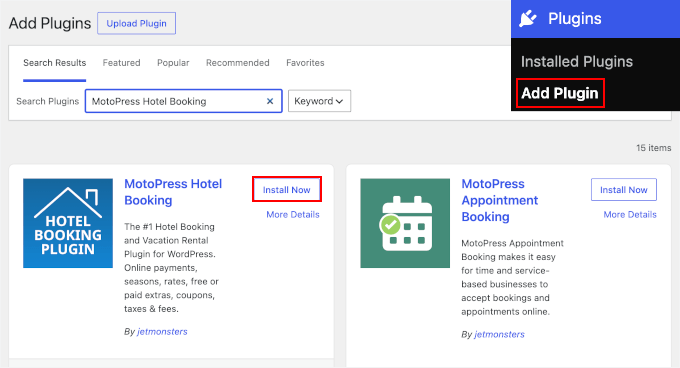Go to the Favorites tab
Viewport: 680px width, 368px height.
[305, 63]
